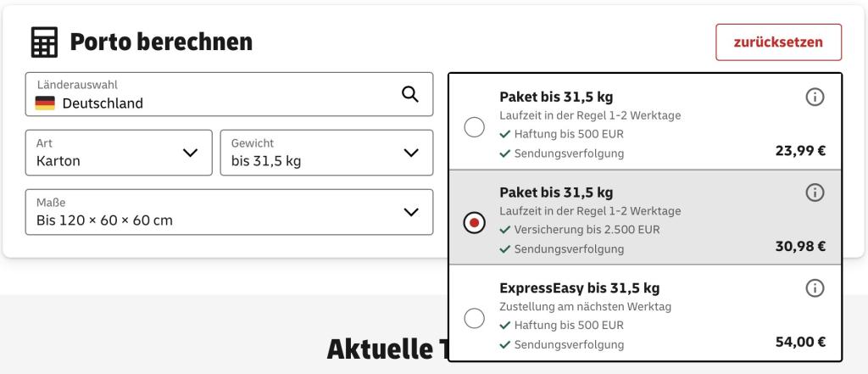Expand the Maße dimensions dropdown
This screenshot has width=868, height=374.
(x=229, y=212)
